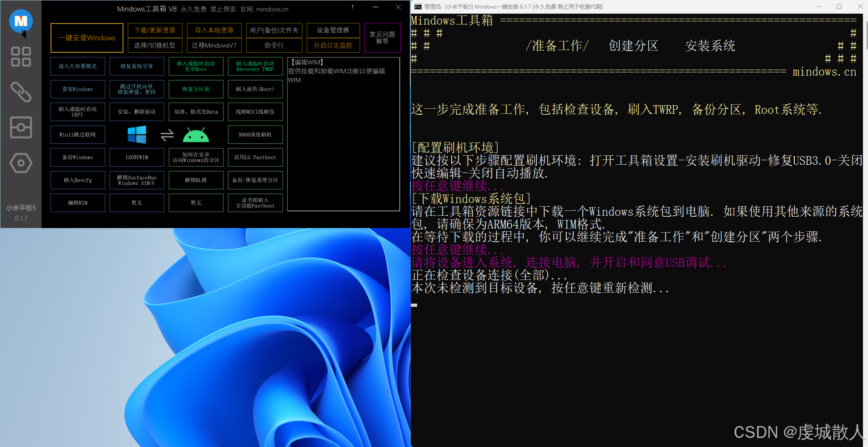Screen dimensions: 868x447
Task: Click 创建分区 step text in console
Action: pyautogui.click(x=634, y=46)
